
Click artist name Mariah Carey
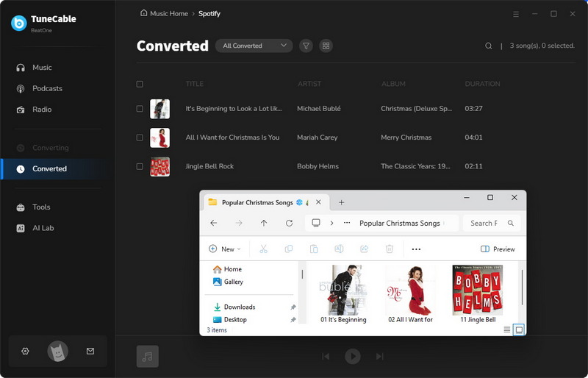click(x=318, y=138)
